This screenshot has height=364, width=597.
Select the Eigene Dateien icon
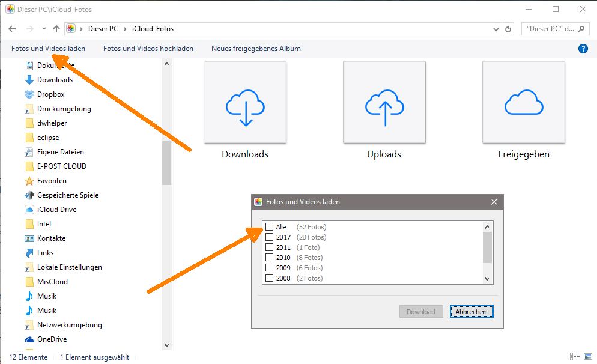tap(29, 152)
